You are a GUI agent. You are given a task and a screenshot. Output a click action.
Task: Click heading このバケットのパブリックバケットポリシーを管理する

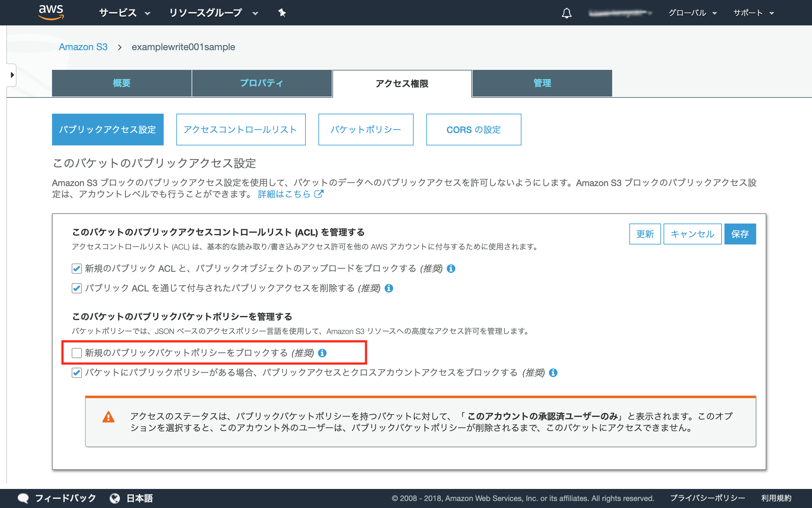[x=182, y=317]
